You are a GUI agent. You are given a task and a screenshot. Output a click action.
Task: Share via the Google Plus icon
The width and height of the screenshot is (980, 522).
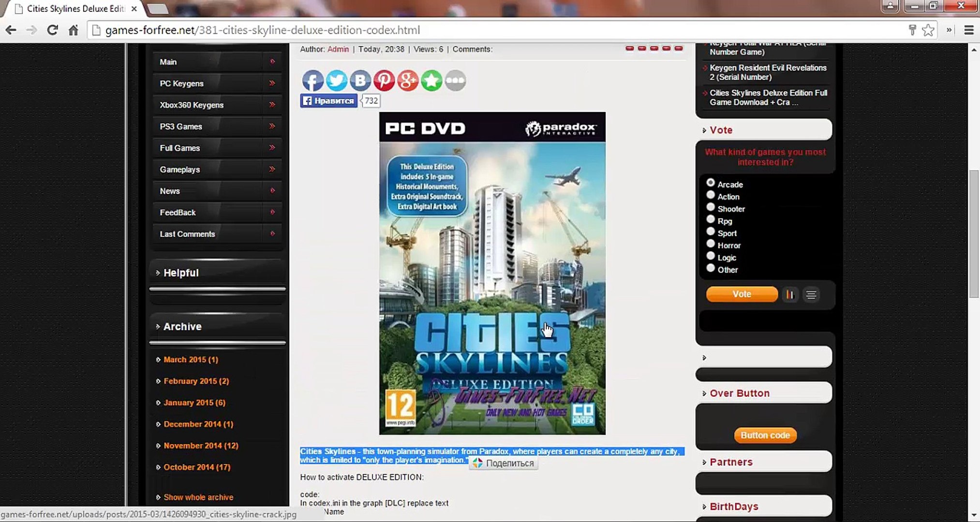[x=407, y=80]
